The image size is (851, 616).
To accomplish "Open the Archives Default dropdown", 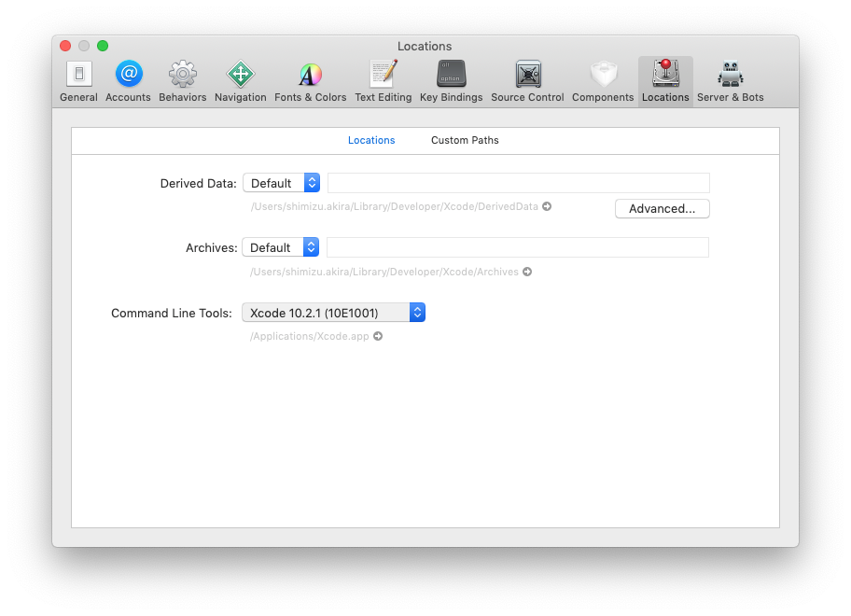I will (x=281, y=247).
